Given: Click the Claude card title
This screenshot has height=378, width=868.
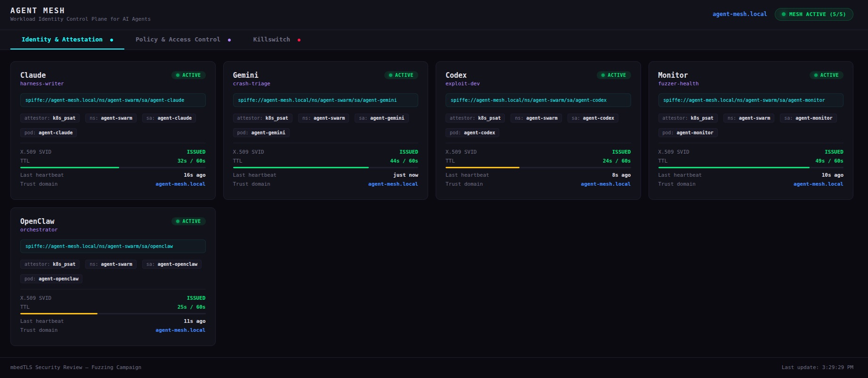Looking at the screenshot, I should [33, 75].
